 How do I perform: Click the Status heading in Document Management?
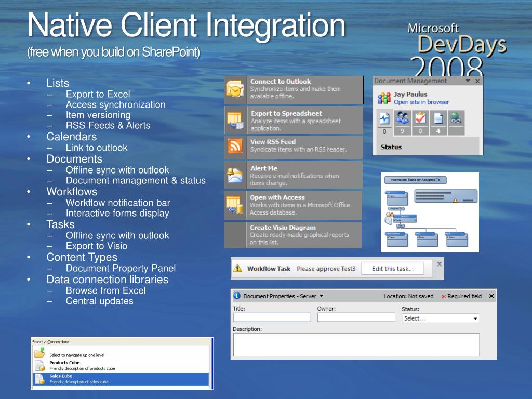coord(391,147)
